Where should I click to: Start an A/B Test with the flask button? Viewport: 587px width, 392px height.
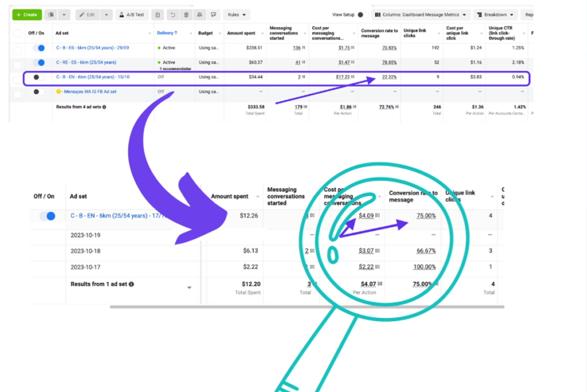pyautogui.click(x=132, y=15)
